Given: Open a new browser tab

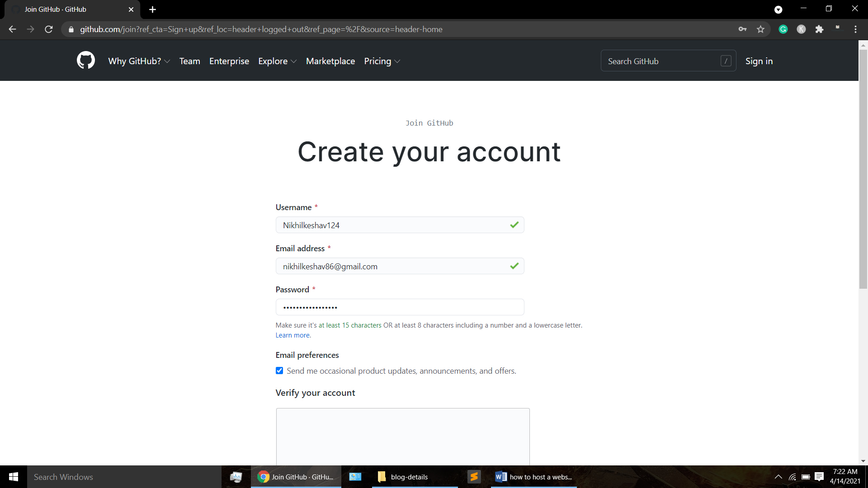Looking at the screenshot, I should [x=152, y=9].
